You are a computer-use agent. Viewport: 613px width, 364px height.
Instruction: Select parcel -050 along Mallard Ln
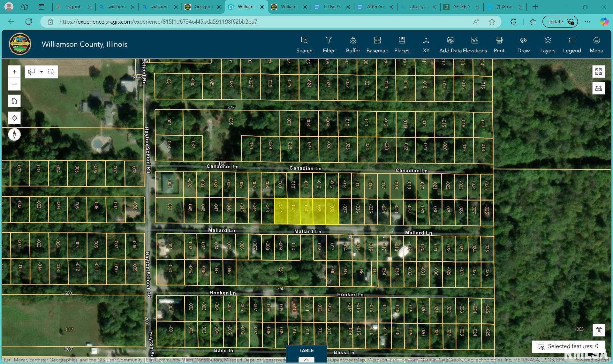[170, 210]
